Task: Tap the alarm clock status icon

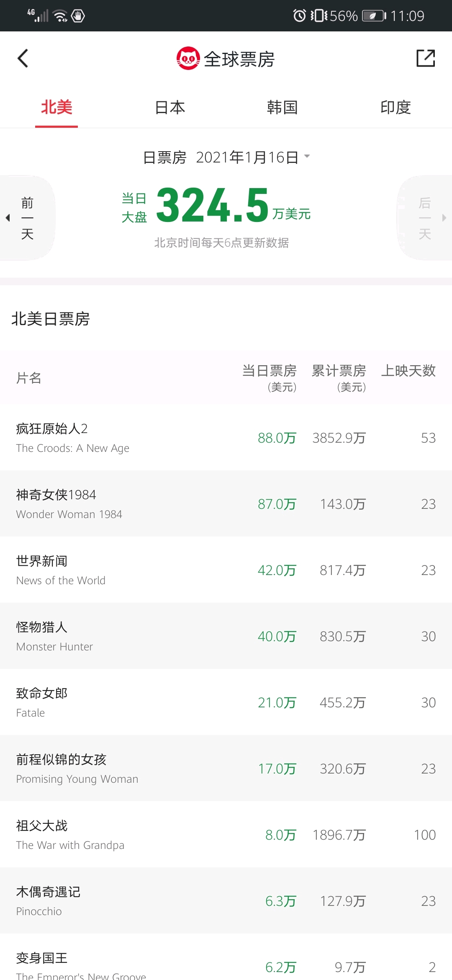Action: click(x=299, y=16)
